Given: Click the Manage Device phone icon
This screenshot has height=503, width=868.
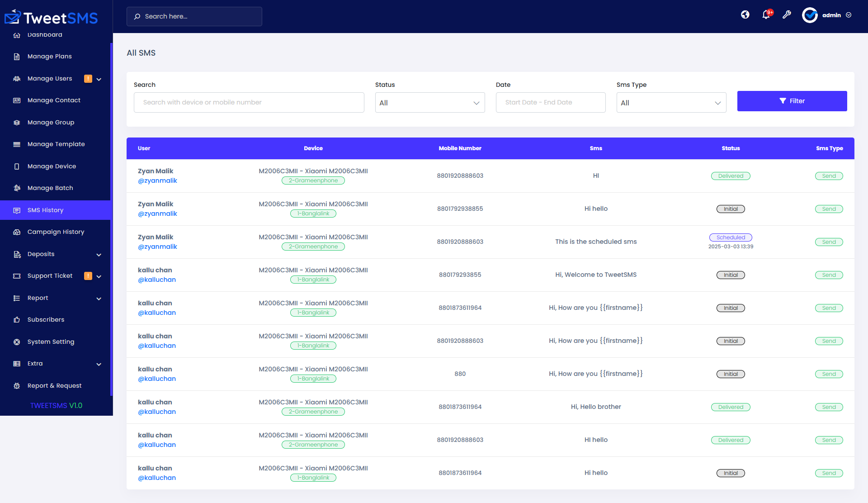Looking at the screenshot, I should pos(17,166).
